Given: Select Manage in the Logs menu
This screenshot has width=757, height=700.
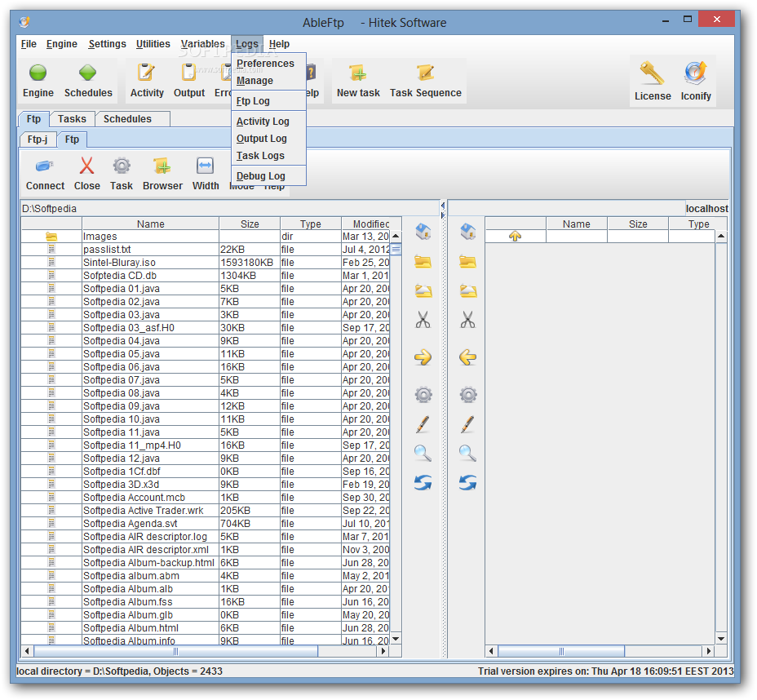Looking at the screenshot, I should coord(268,81).
